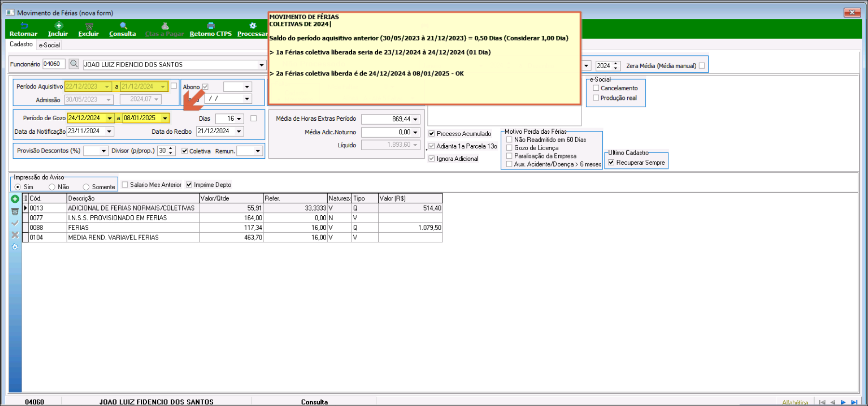
Task: Click the Incluir button label
Action: pos(58,34)
